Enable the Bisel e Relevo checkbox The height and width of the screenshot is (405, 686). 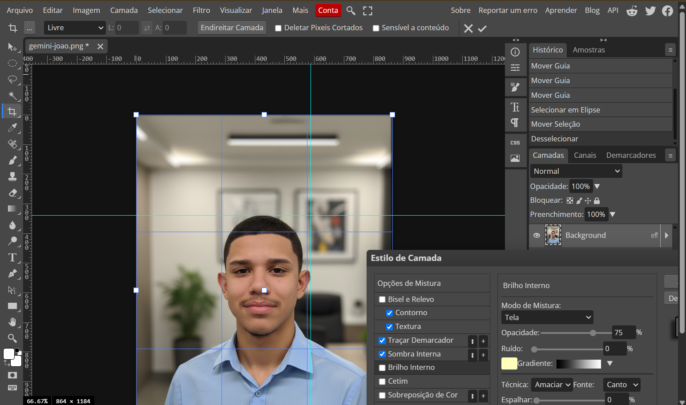[x=382, y=299]
